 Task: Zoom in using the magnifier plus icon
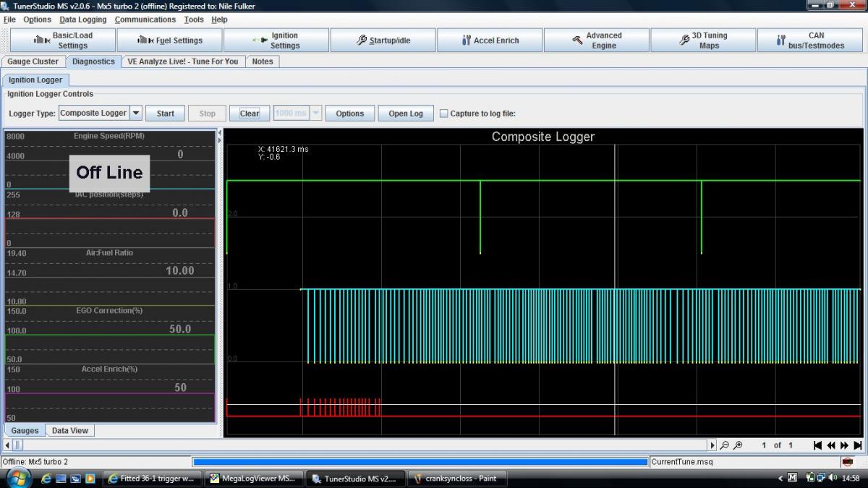737,445
